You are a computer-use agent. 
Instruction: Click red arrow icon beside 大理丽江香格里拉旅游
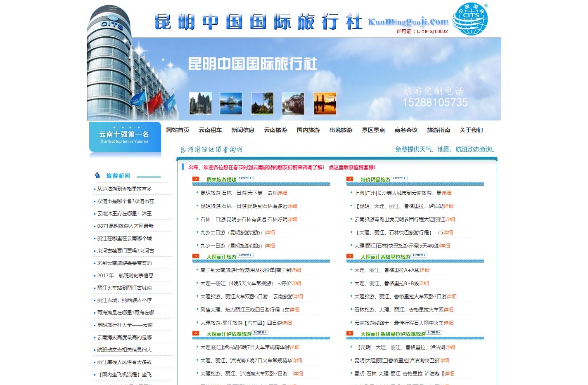click(x=350, y=256)
